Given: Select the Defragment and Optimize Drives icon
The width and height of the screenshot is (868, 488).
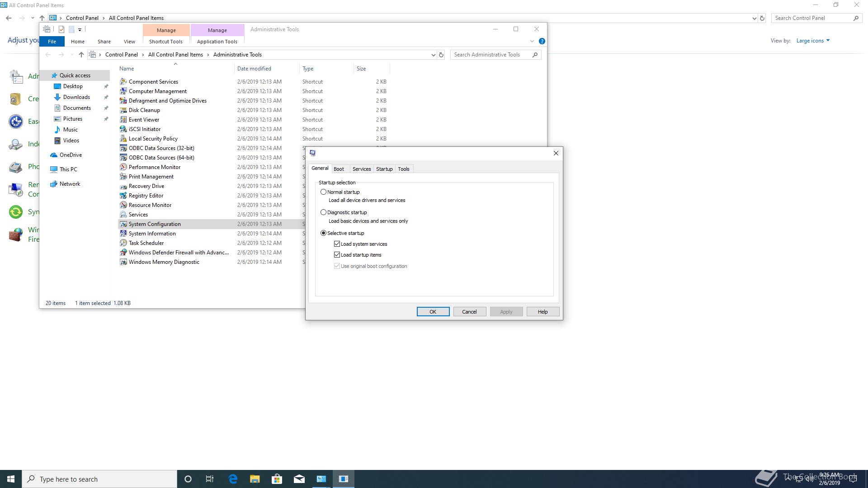Looking at the screenshot, I should pos(123,101).
